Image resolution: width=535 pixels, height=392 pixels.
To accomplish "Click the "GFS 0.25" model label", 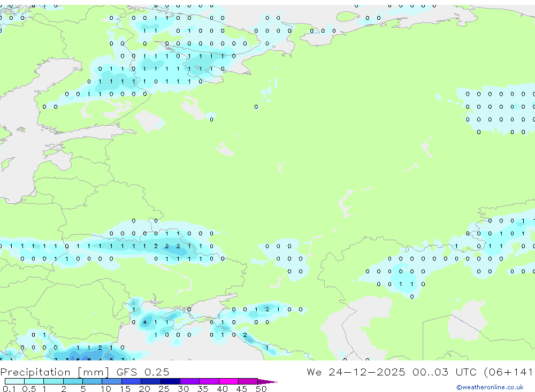I will pos(143,372).
